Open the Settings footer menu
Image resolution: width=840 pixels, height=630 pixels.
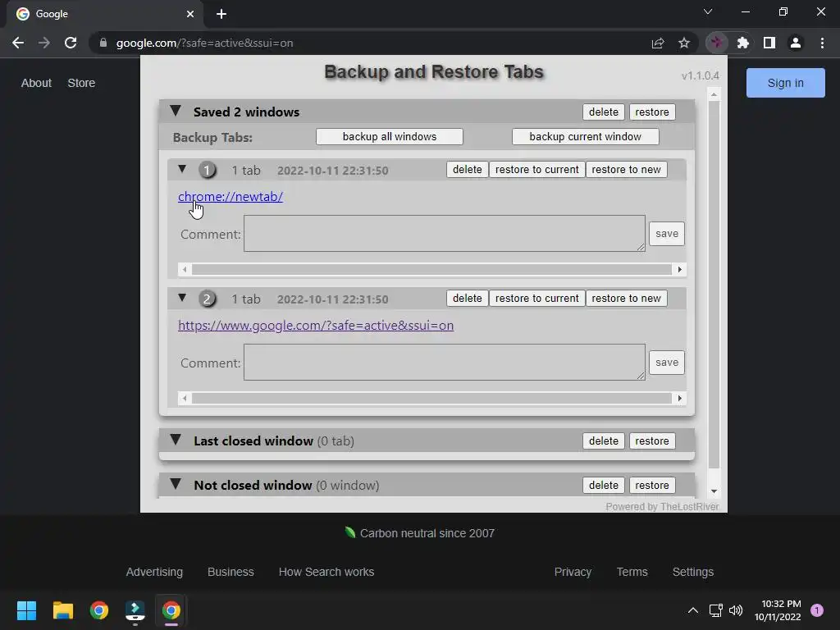[692, 572]
